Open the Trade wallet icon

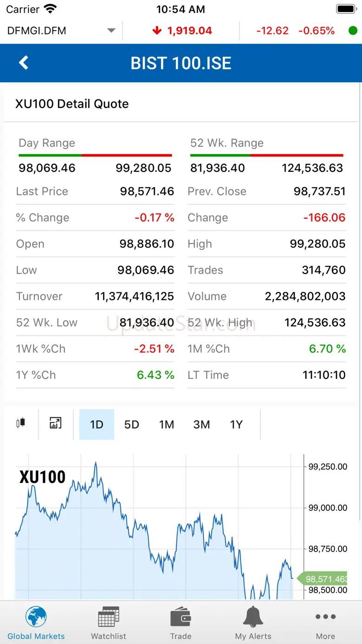click(x=181, y=618)
